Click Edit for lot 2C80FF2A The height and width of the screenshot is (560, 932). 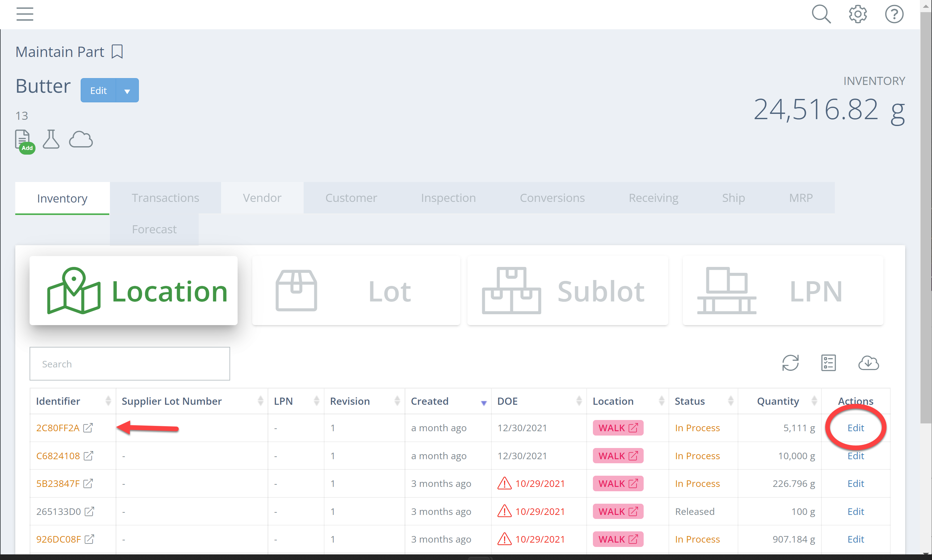tap(855, 428)
